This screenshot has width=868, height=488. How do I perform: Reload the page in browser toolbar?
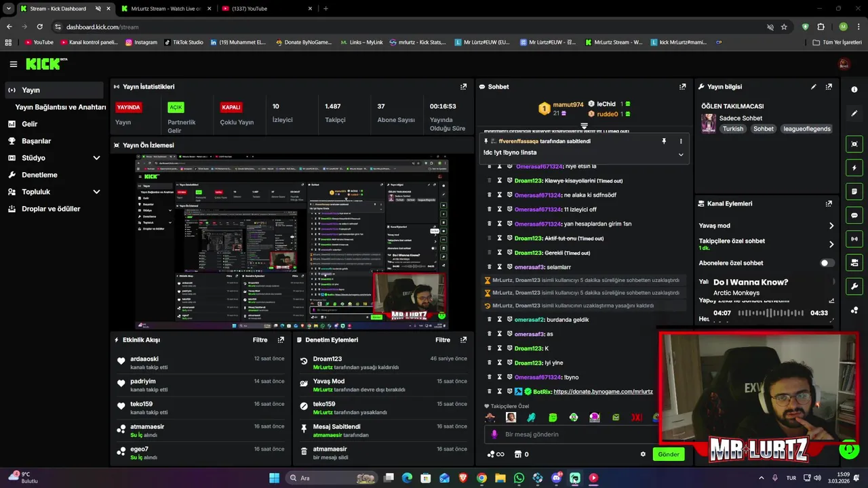coord(39,27)
